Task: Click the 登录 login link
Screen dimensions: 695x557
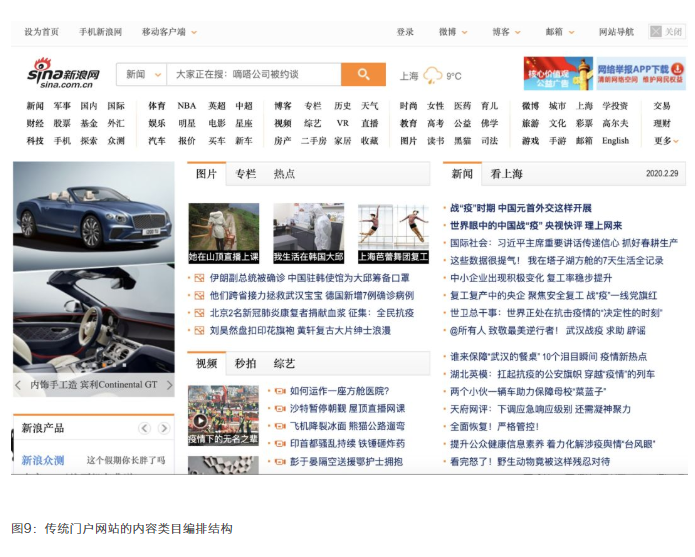Action: click(405, 32)
